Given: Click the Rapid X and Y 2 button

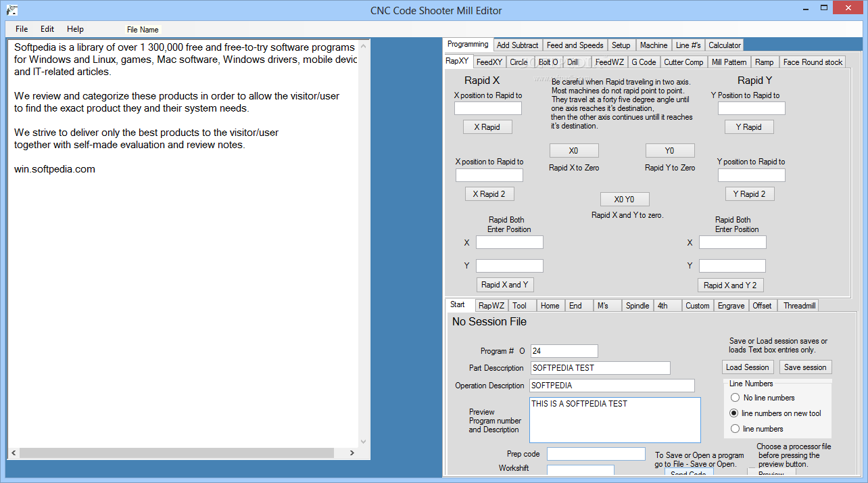Looking at the screenshot, I should pyautogui.click(x=731, y=285).
